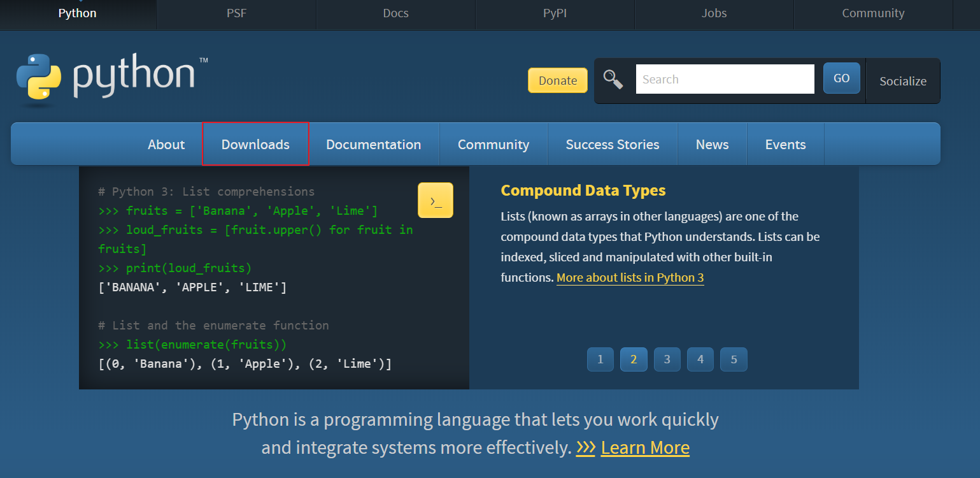Open the Documentation navigation menu
Screen dimensions: 980x478
pos(373,145)
